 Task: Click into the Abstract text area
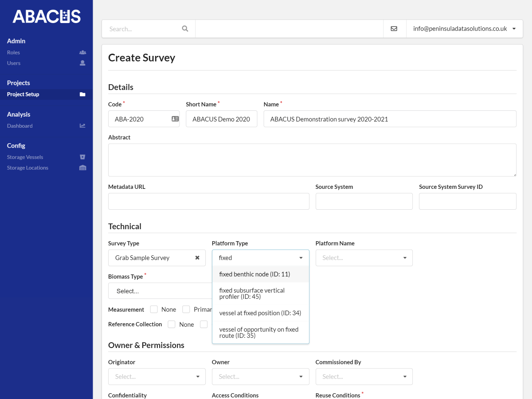point(312,160)
